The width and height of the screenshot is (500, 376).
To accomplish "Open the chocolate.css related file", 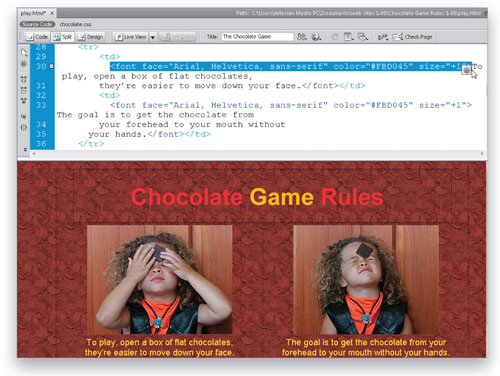I will tap(75, 24).
